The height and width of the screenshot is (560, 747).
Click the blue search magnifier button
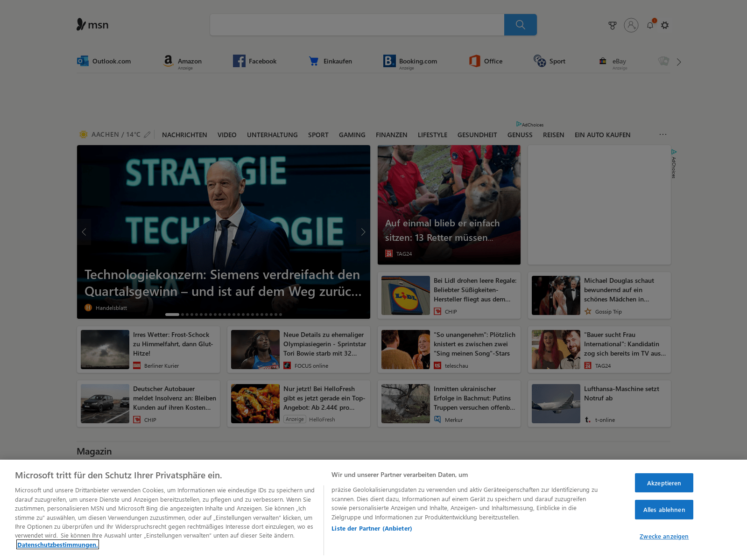[x=520, y=25]
